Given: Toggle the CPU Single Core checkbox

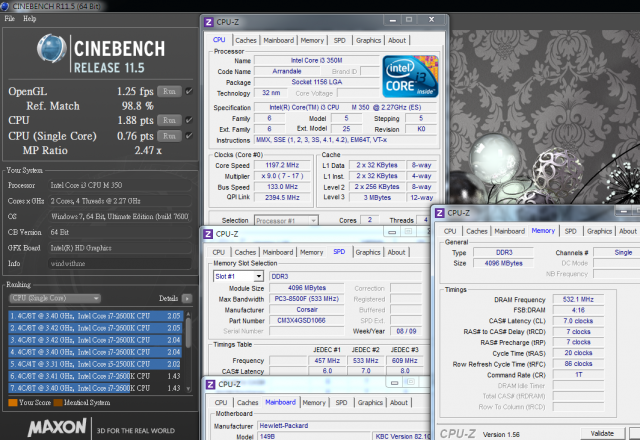Looking at the screenshot, I should click(189, 136).
